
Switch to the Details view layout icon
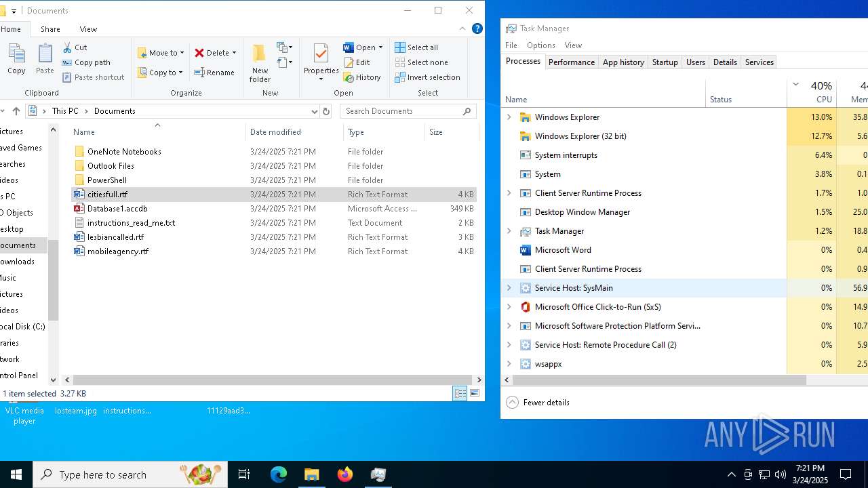pyautogui.click(x=460, y=393)
